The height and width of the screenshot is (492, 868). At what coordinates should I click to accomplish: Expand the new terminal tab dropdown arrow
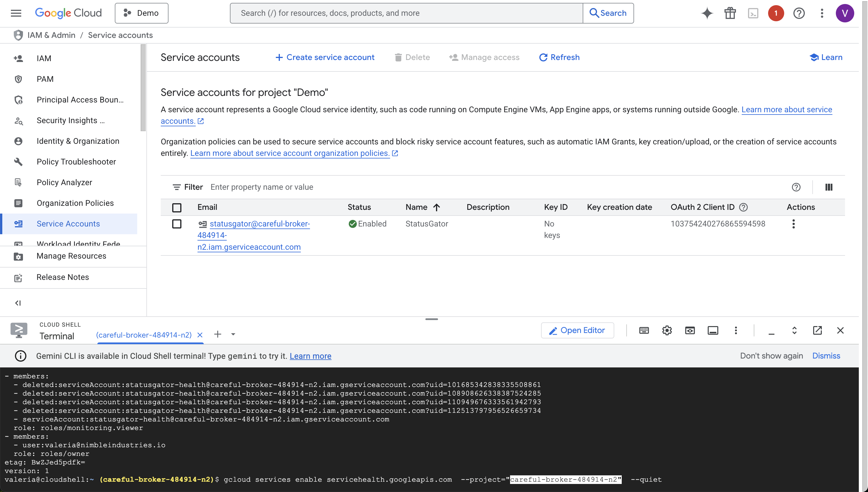click(x=233, y=334)
